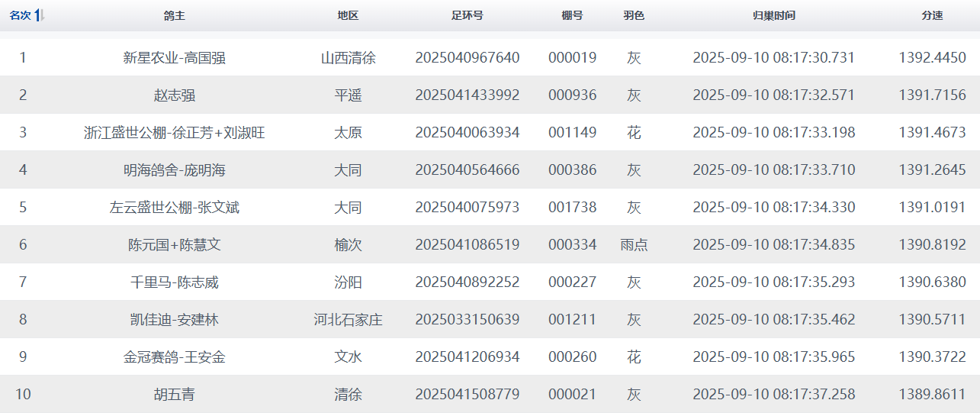
Task: Click the 棚号 column header
Action: [572, 16]
